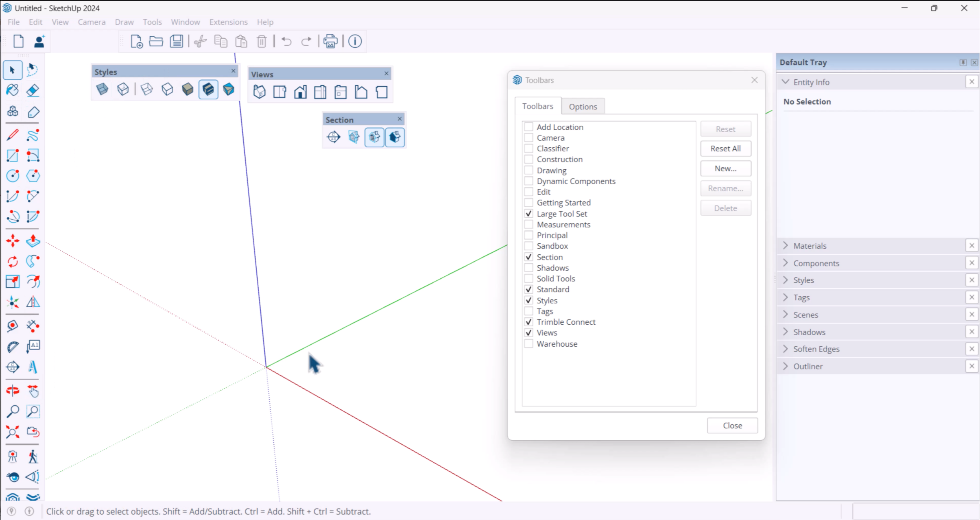Enable the Drawing toolbar checkbox
Viewport: 980px width, 520px height.
click(528, 170)
